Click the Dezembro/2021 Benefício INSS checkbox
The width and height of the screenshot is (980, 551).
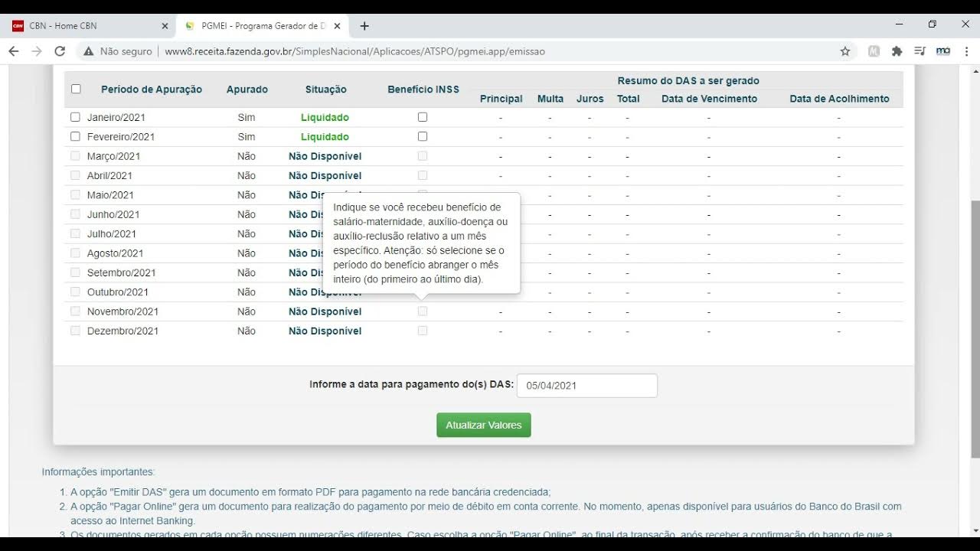[x=423, y=331]
